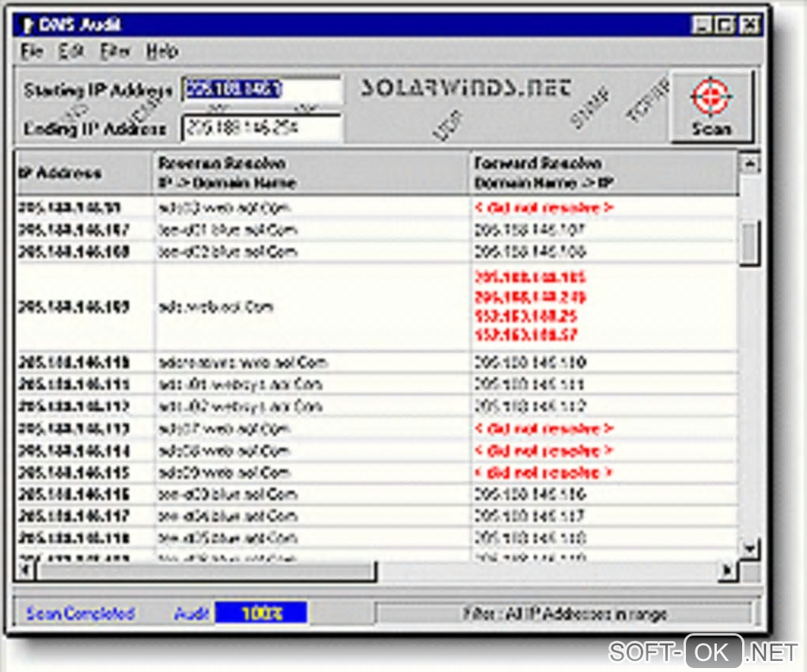Click the Forward Resolve column header
Image resolution: width=807 pixels, height=672 pixels.
604,173
